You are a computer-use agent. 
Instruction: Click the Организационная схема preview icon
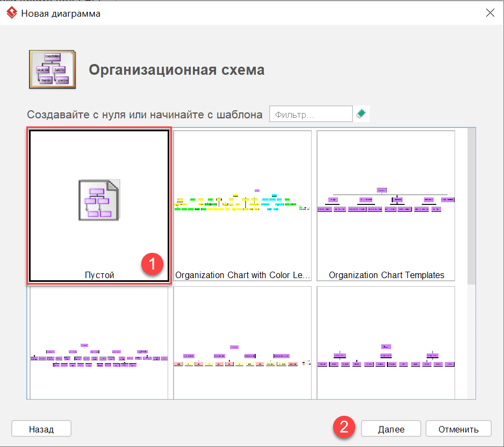pyautogui.click(x=52, y=69)
